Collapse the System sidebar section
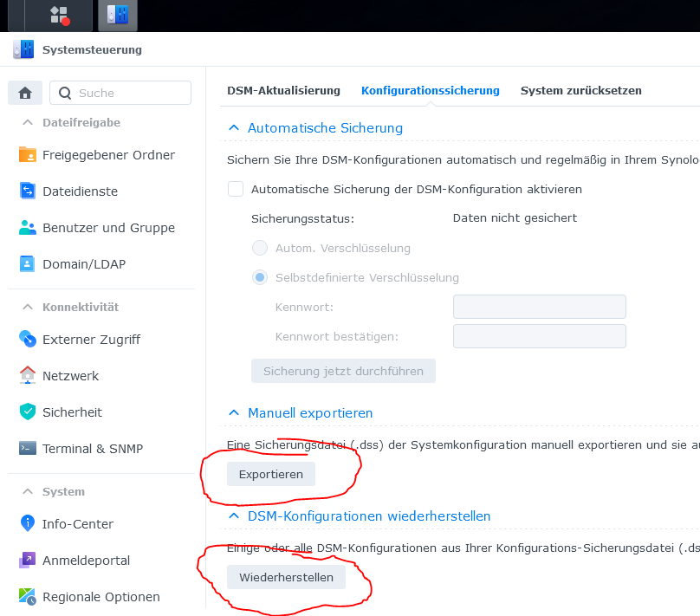 [x=28, y=491]
